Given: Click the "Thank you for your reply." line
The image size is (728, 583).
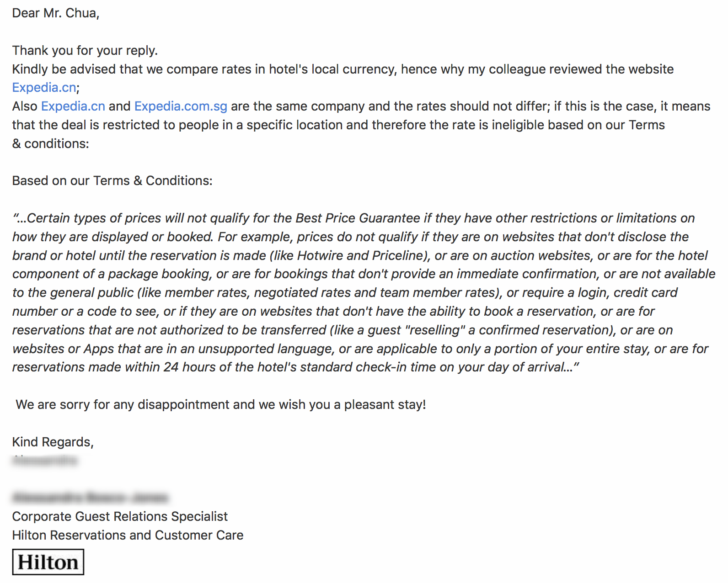Looking at the screenshot, I should tap(85, 50).
